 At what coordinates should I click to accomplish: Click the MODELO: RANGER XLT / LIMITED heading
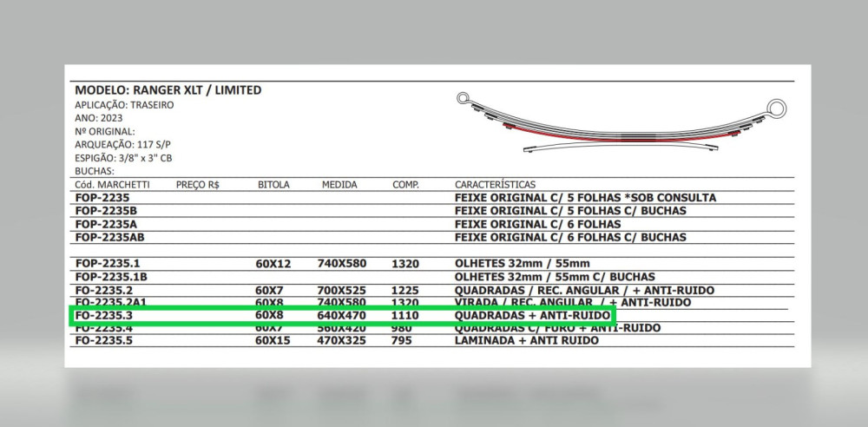168,90
